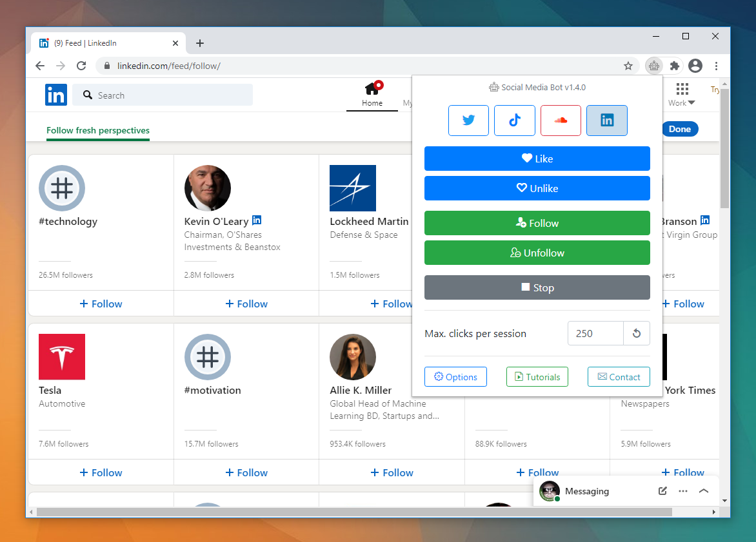The height and width of the screenshot is (542, 756).
Task: Open a new browser tab
Action: click(199, 43)
